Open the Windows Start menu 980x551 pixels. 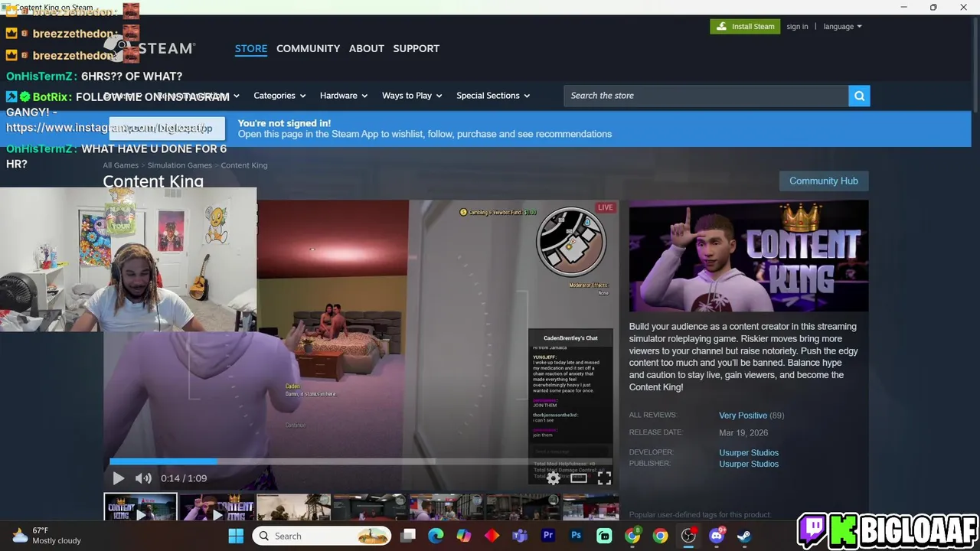pos(236,536)
